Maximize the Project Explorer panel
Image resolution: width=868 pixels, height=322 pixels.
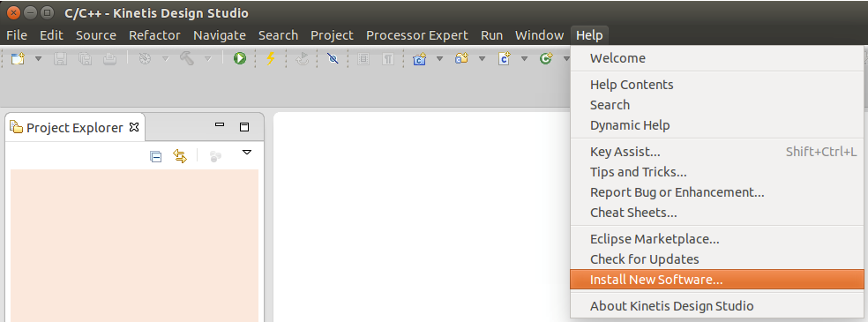[244, 127]
